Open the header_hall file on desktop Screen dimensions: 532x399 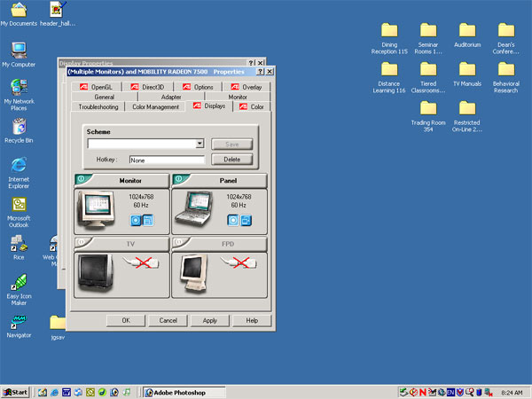click(x=58, y=14)
